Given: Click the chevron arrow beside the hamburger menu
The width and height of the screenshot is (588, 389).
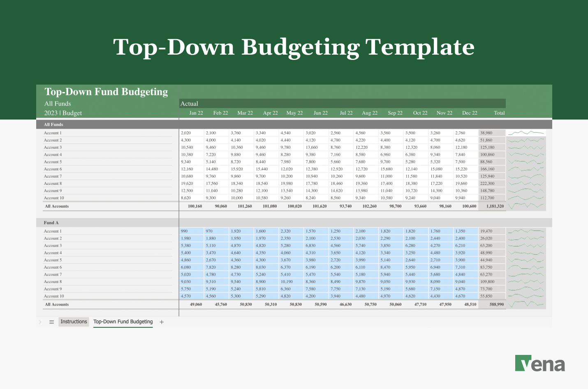Looking at the screenshot, I should click(40, 322).
